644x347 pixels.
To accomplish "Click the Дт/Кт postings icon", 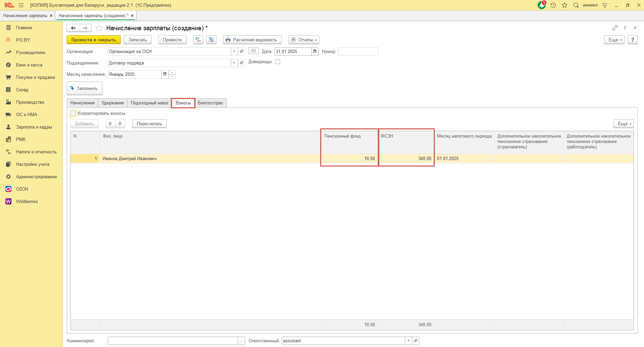I will 198,40.
